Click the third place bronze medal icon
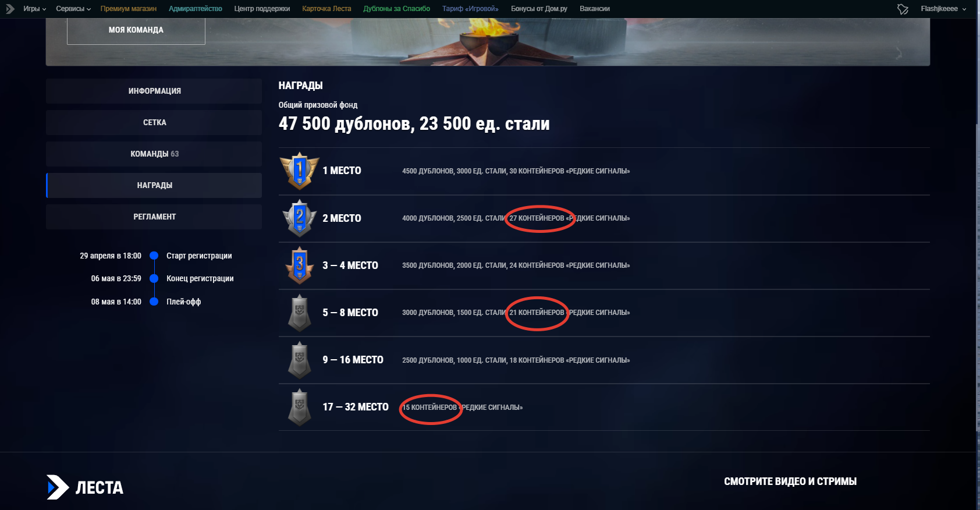Image resolution: width=980 pixels, height=510 pixels. pos(300,265)
